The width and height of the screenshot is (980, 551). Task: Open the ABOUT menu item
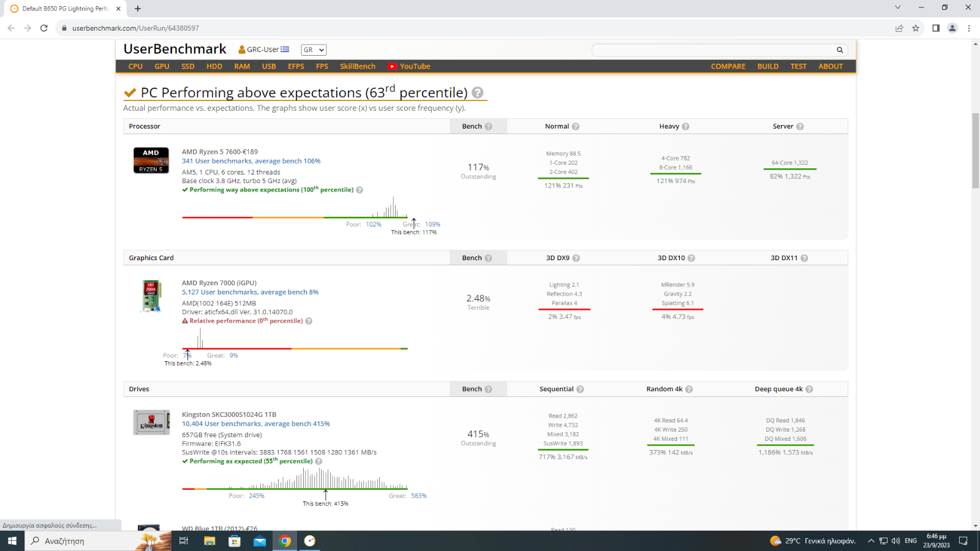pyautogui.click(x=831, y=67)
